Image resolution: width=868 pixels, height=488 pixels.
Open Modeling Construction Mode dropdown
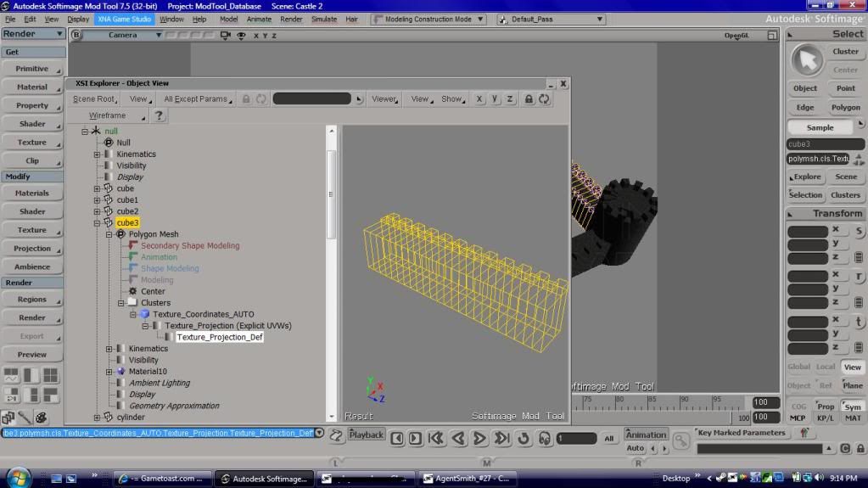coord(429,20)
